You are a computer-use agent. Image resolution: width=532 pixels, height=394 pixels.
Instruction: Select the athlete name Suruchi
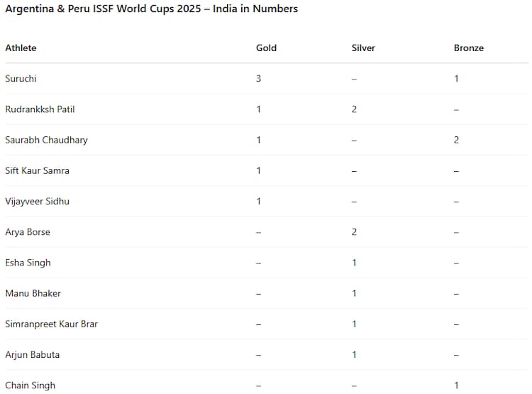click(22, 79)
